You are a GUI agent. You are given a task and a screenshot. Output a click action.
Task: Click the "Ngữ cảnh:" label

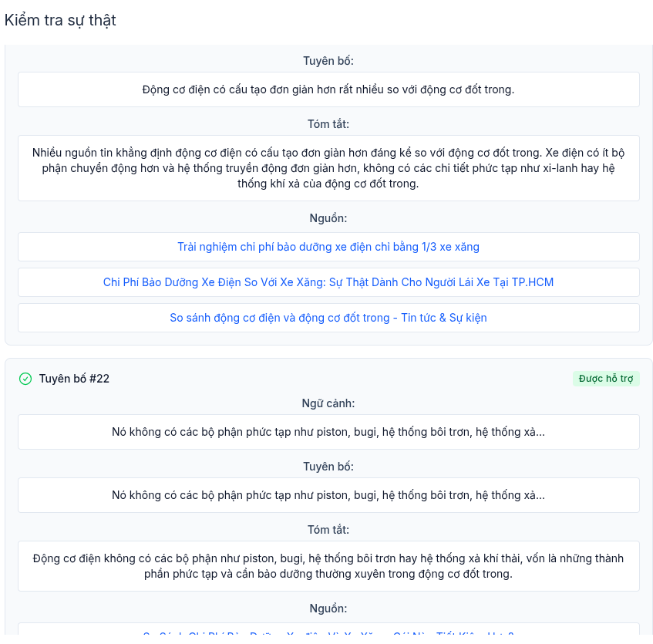328,403
